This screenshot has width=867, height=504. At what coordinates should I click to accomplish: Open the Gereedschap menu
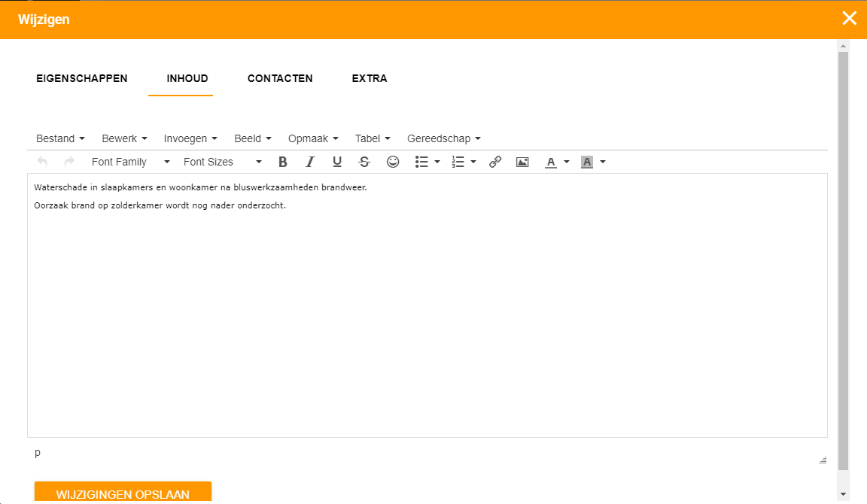coord(444,138)
